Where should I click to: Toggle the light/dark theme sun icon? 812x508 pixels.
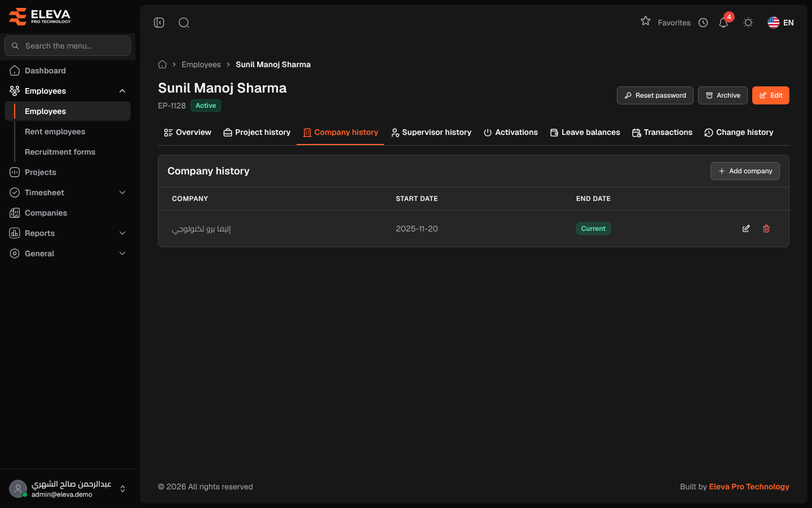[x=748, y=23]
